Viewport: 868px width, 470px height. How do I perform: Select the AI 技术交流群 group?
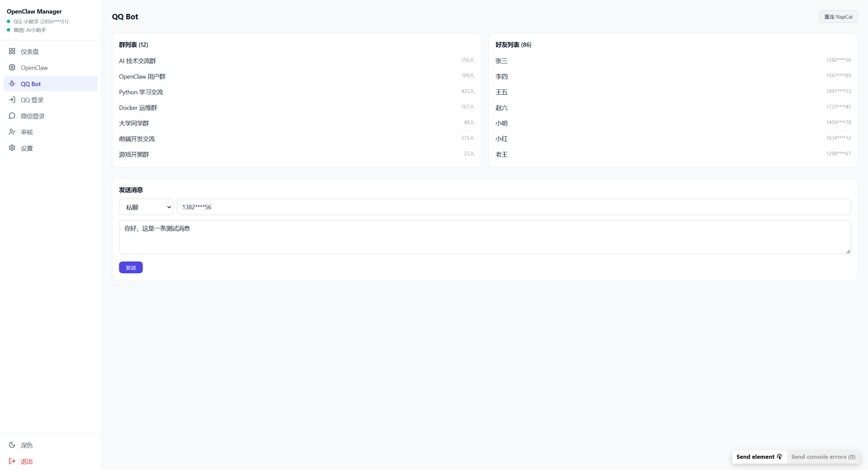[x=296, y=61]
